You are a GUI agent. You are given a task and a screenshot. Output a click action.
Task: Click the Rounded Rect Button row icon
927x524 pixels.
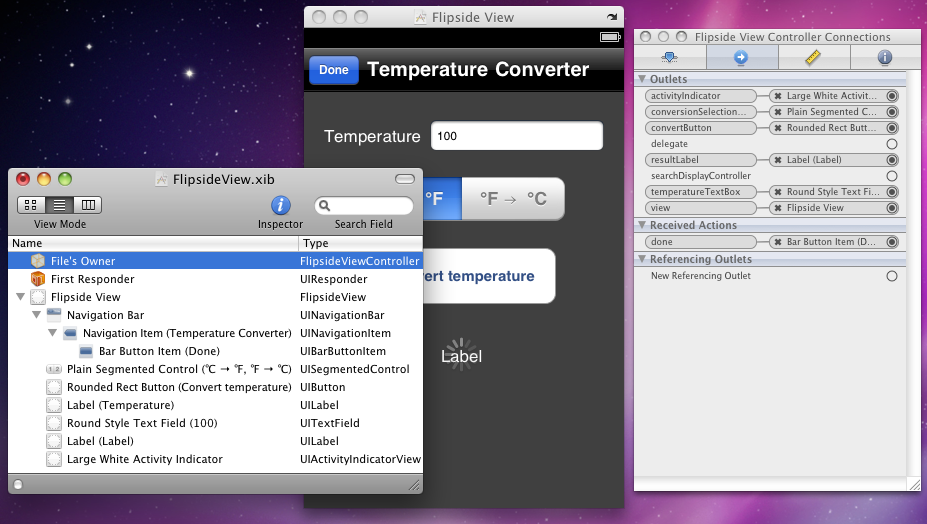tap(54, 387)
